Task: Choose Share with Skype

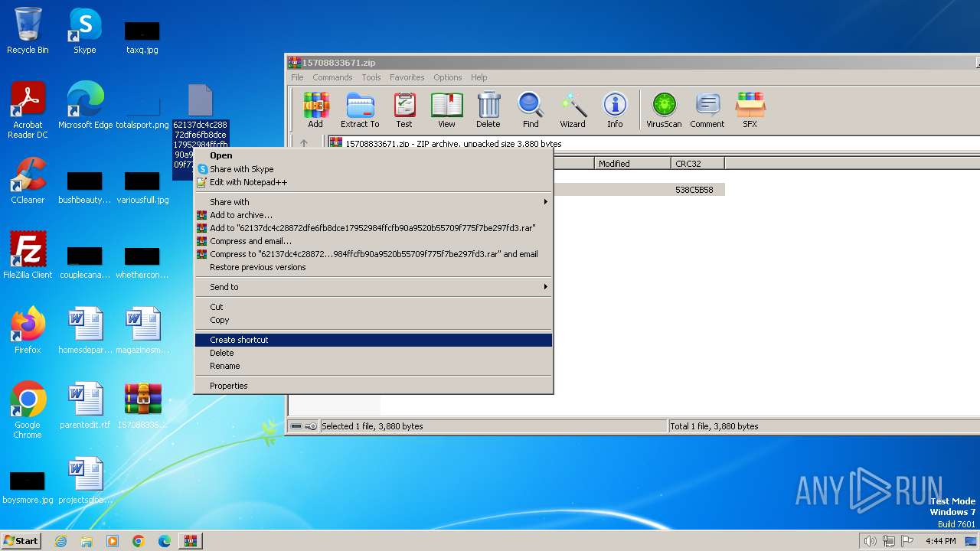Action: tap(374, 169)
